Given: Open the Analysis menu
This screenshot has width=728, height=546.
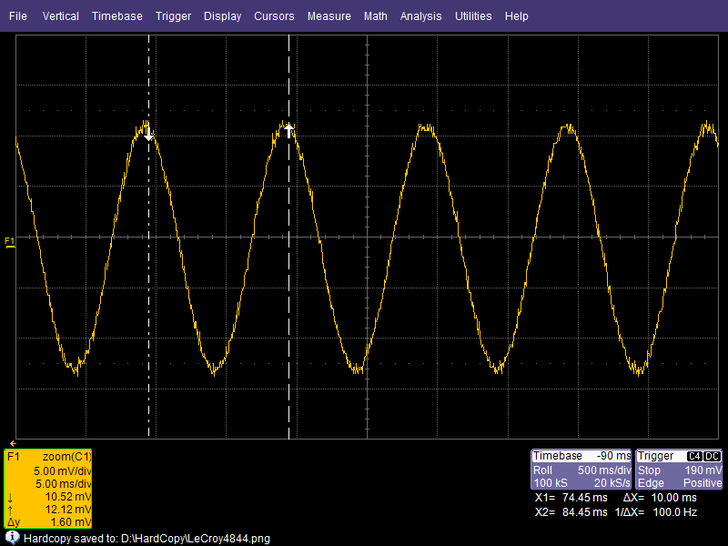Looking at the screenshot, I should coord(421,17).
